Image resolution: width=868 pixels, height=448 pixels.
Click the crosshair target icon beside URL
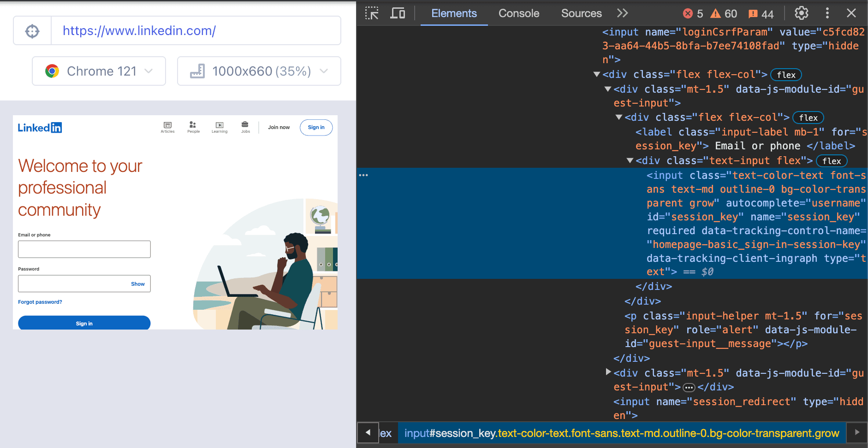click(32, 31)
